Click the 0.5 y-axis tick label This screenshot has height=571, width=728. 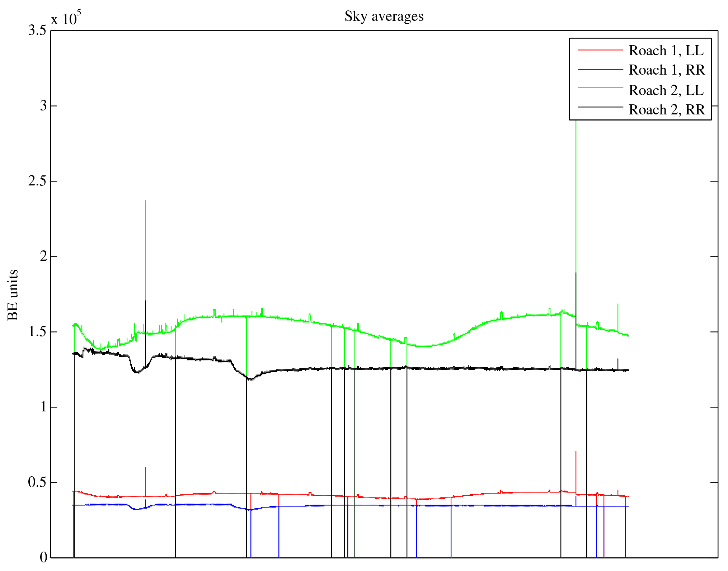(37, 482)
